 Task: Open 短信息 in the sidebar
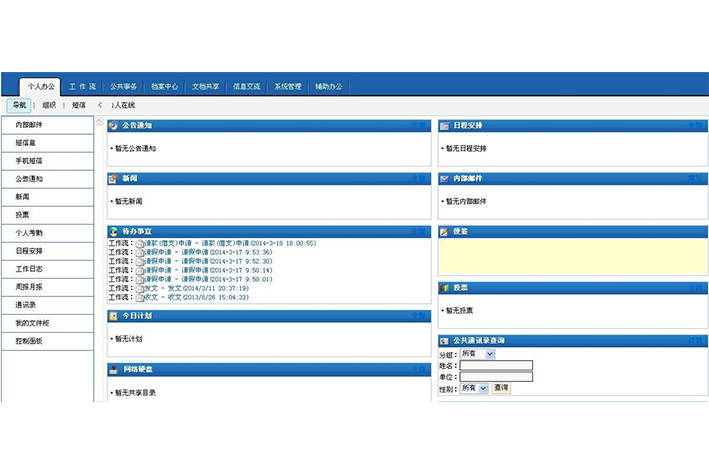click(47, 143)
